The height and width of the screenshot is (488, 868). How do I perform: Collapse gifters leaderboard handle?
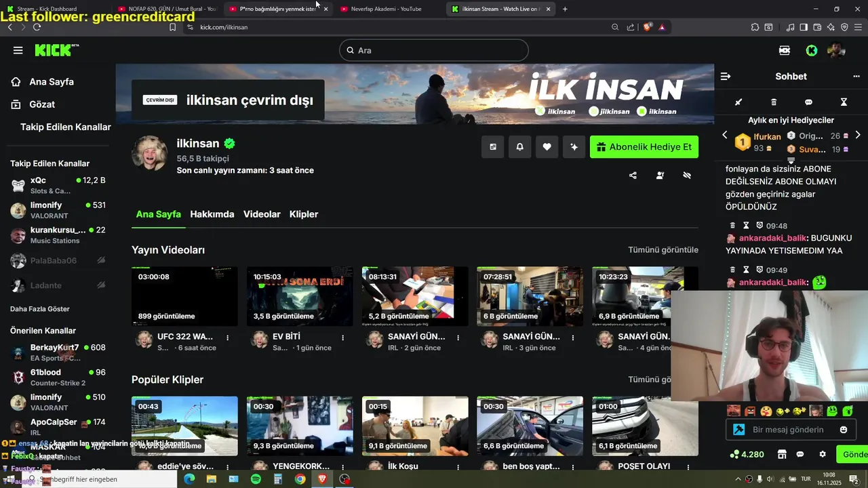click(x=791, y=161)
